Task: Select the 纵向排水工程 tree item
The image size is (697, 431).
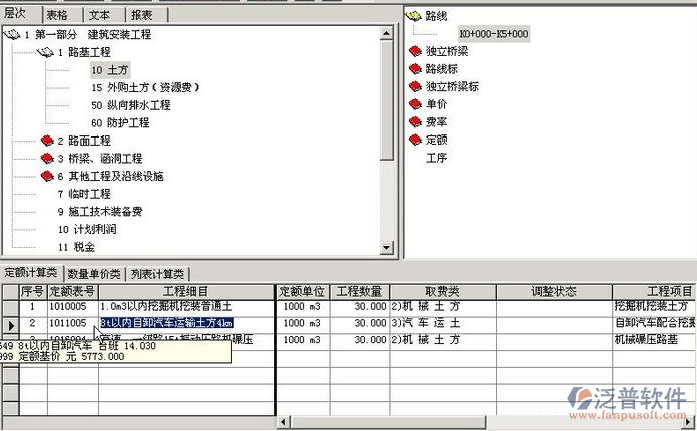Action: click(135, 105)
